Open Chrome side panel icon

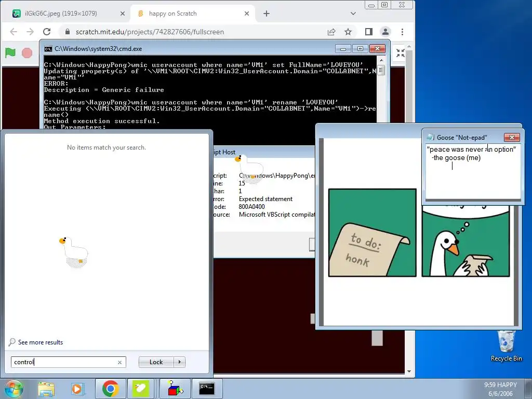click(369, 32)
